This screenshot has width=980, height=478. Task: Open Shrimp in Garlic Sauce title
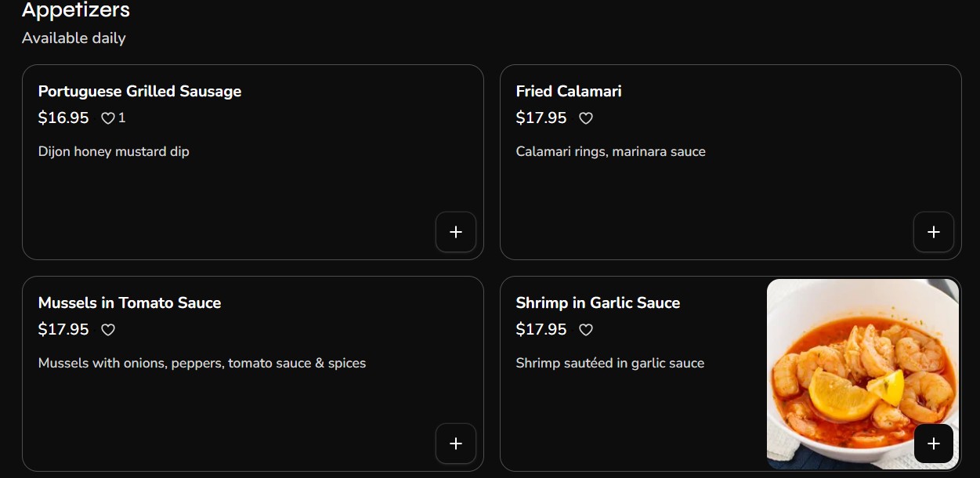click(x=598, y=303)
